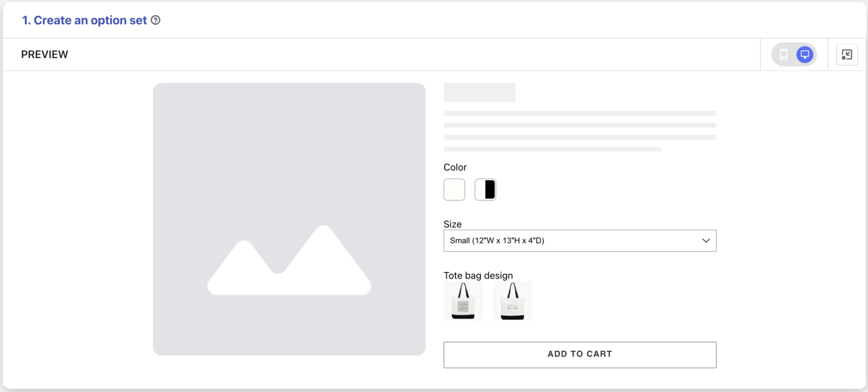Click the product description placeholder lines
This screenshot has width=868, height=392.
point(580,131)
